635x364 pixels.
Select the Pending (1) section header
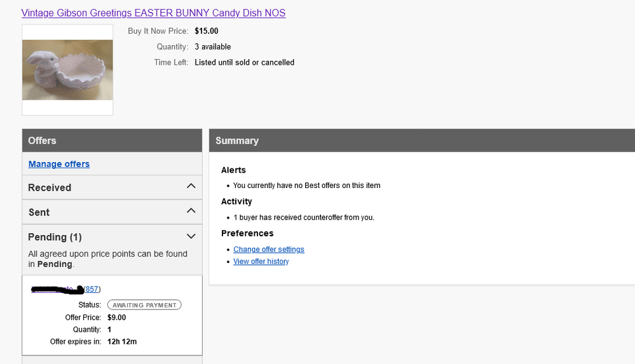(112, 237)
